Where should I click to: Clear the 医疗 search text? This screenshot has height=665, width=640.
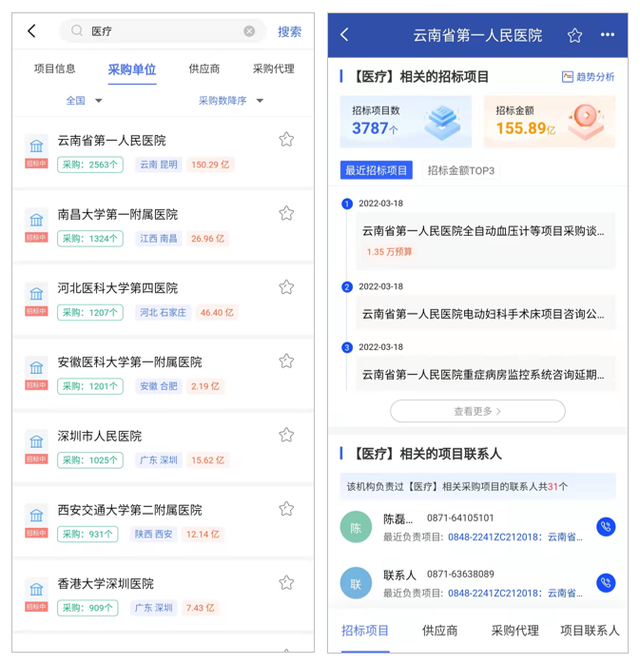[x=249, y=31]
